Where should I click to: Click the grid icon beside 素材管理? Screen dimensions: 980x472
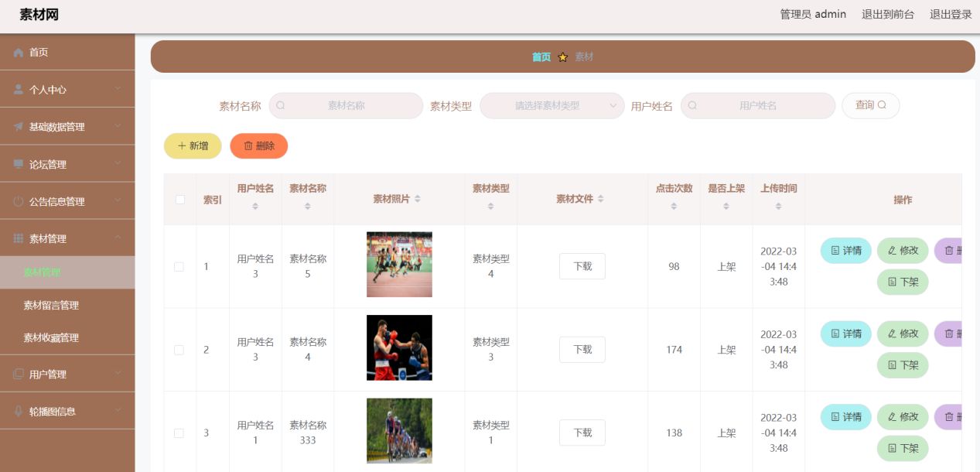pos(19,238)
